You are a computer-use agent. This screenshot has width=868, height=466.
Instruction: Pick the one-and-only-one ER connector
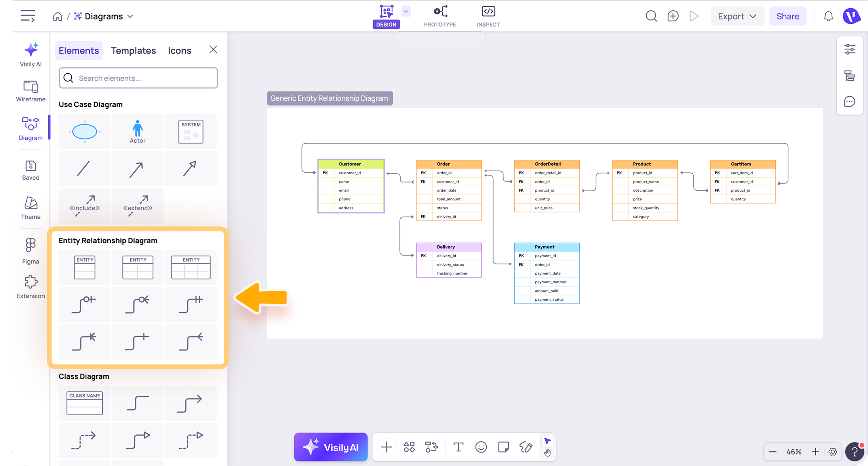(191, 304)
